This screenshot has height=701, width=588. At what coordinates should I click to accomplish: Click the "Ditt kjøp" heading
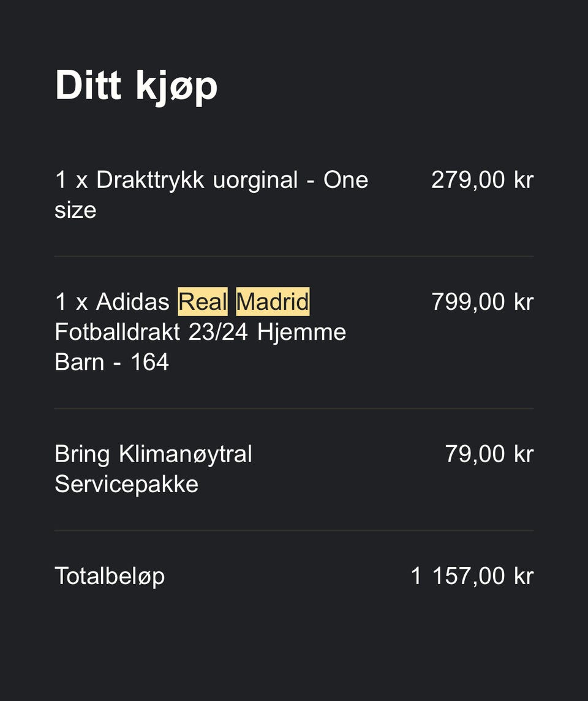click(136, 86)
